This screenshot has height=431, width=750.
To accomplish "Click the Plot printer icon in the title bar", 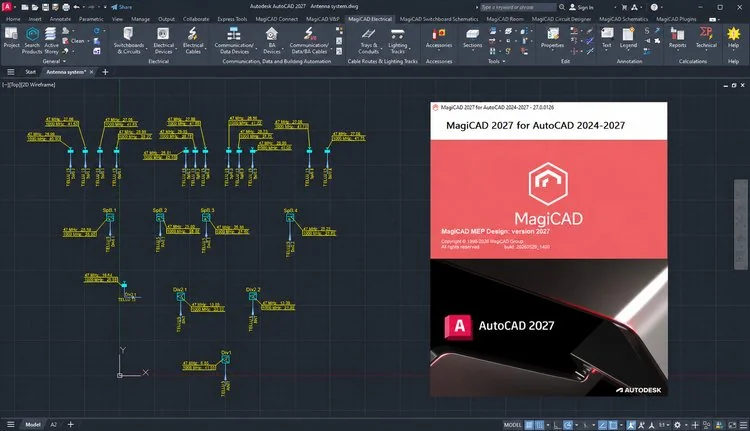I will point(66,7).
